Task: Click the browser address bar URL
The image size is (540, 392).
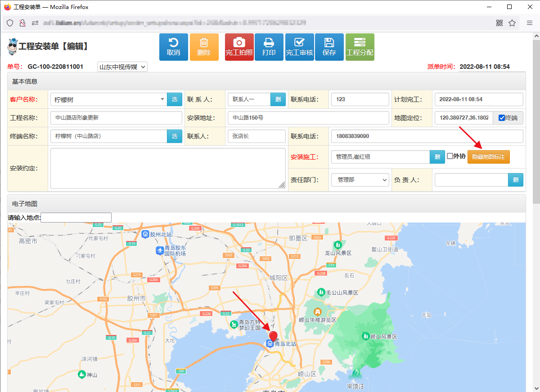Action: pyautogui.click(x=175, y=22)
